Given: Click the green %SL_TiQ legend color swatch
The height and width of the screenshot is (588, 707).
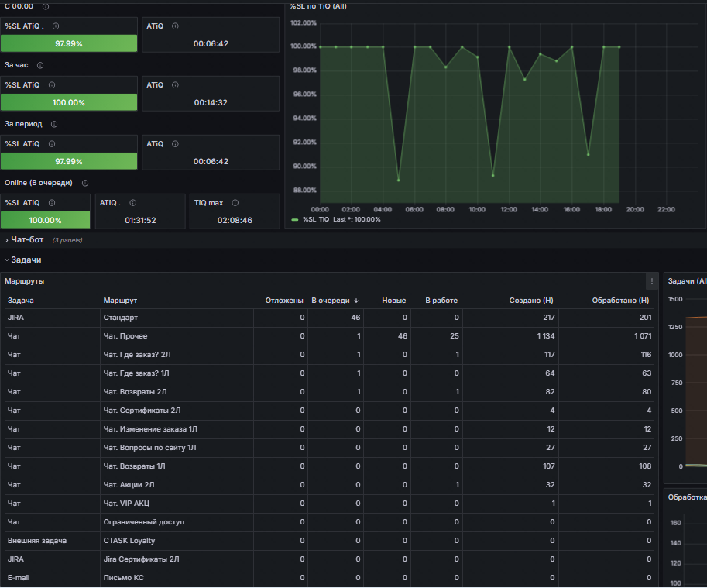Looking at the screenshot, I should coord(295,219).
